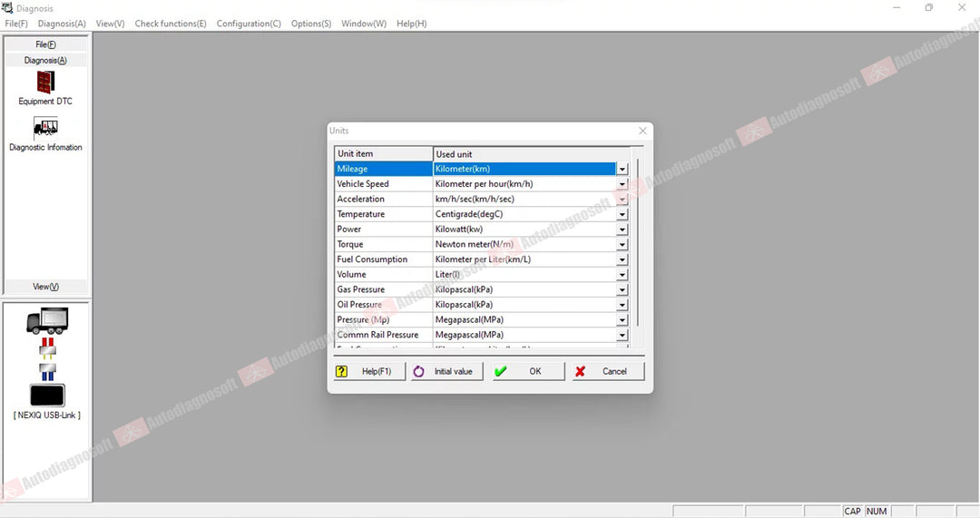Select the Acceleration row
Viewport: 980px width, 518px height.
[x=481, y=200]
